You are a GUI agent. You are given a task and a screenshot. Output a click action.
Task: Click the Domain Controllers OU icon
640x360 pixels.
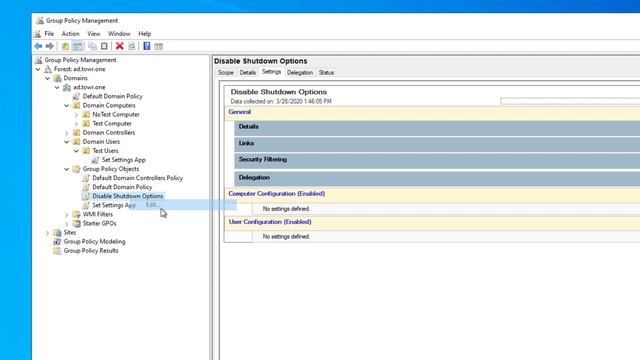coord(76,133)
